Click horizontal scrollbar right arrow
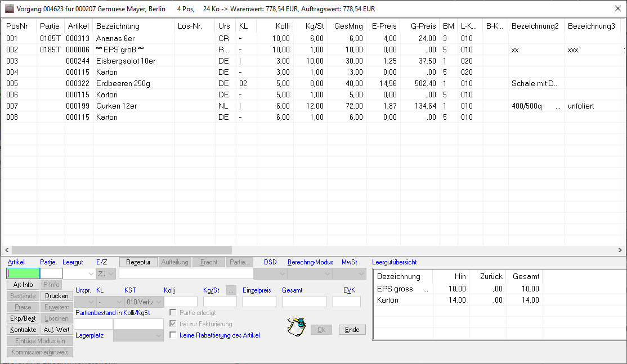Image resolution: width=627 pixels, height=364 pixels. pos(620,250)
